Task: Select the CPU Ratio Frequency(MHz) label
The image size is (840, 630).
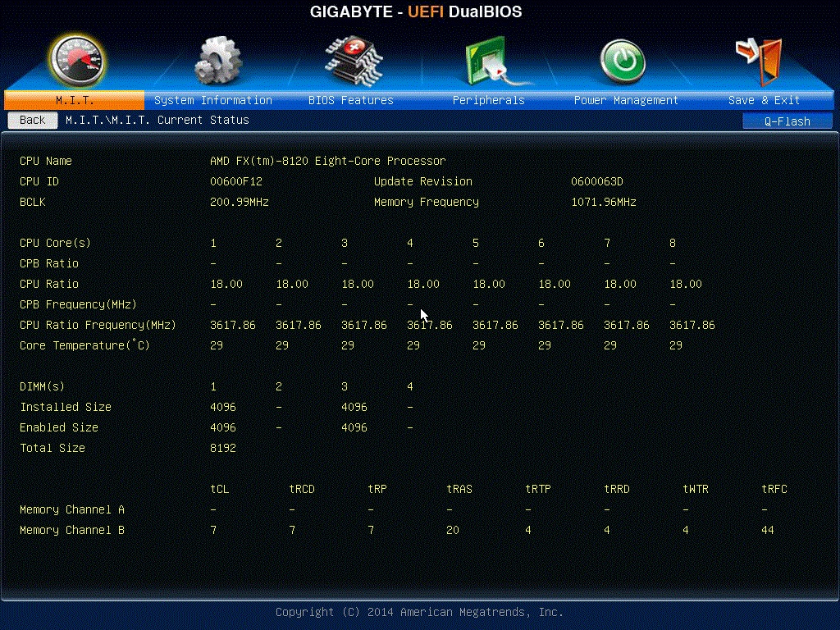Action: tap(98, 325)
